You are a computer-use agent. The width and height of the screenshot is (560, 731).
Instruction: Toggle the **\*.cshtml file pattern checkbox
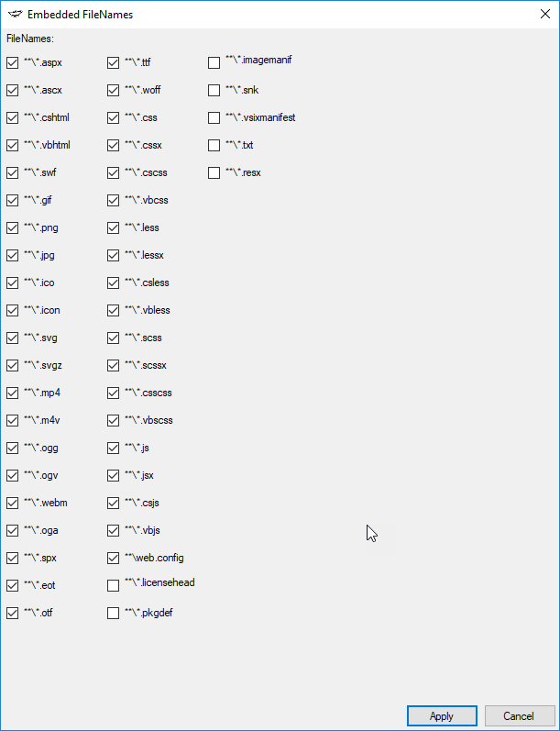(x=13, y=118)
